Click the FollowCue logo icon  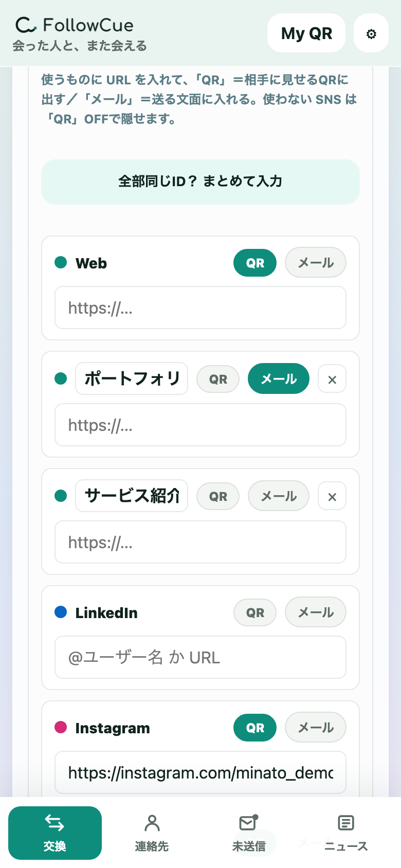(26, 25)
